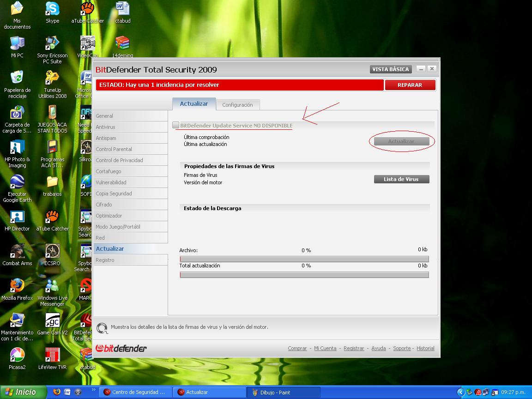Switch to VISTA BÁSICA

pyautogui.click(x=391, y=69)
